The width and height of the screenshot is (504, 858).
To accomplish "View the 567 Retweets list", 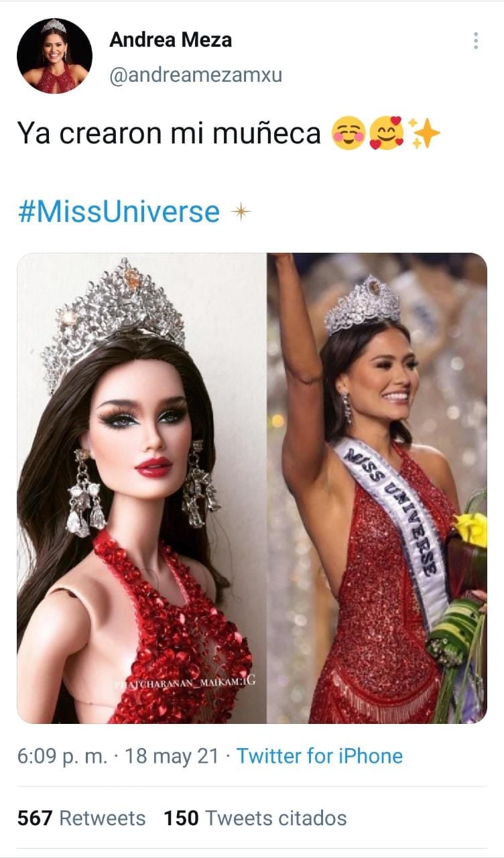I will point(82,818).
